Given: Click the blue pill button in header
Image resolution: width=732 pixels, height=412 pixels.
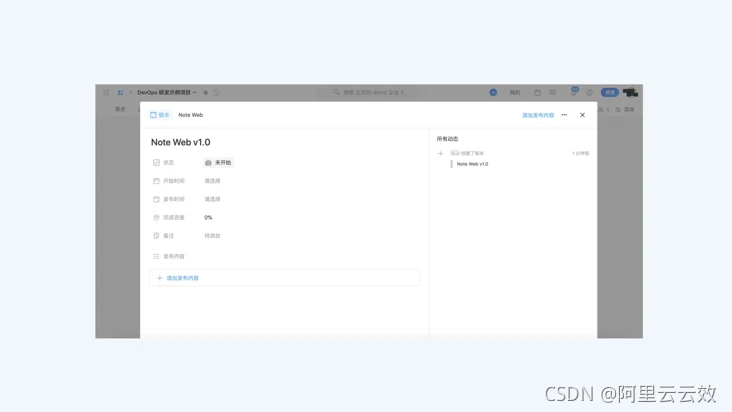Looking at the screenshot, I should coord(610,92).
